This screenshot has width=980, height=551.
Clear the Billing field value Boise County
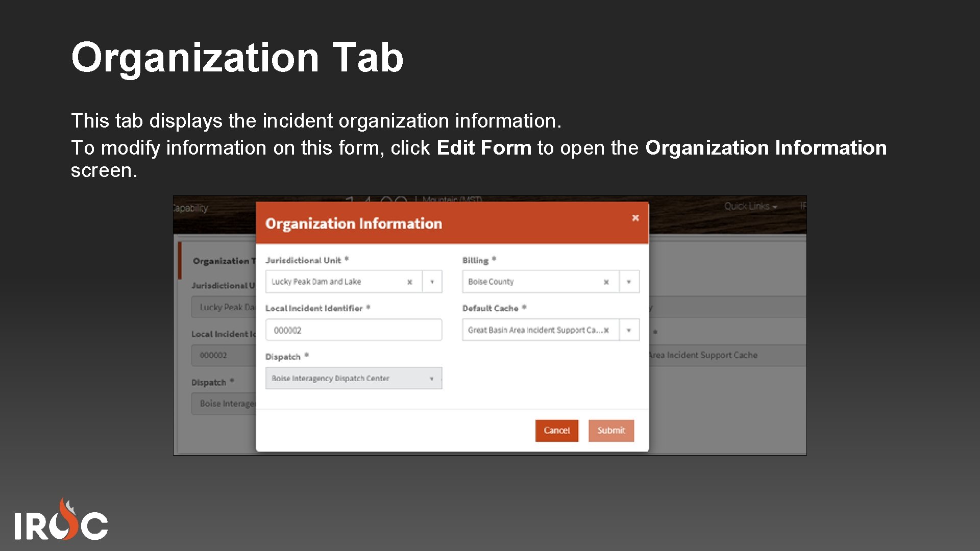pos(606,281)
